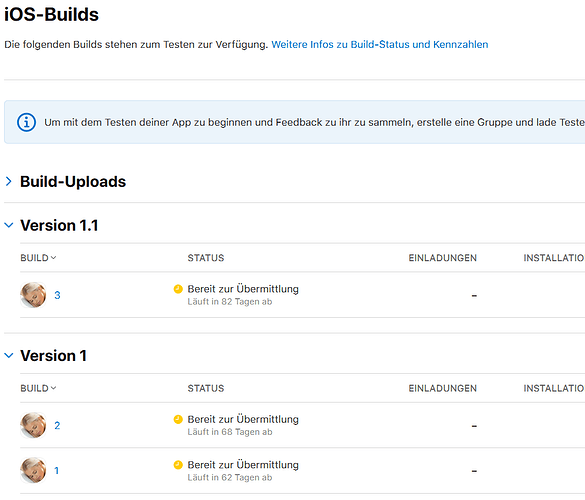Click the app icon for build 2
This screenshot has height=500, width=585.
pyautogui.click(x=33, y=425)
